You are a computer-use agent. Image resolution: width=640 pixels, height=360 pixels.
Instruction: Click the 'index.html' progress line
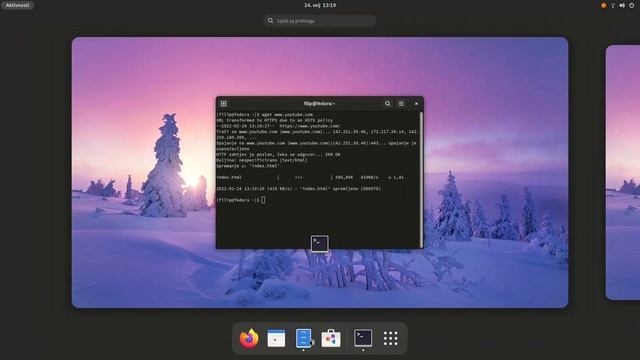[x=310, y=178]
